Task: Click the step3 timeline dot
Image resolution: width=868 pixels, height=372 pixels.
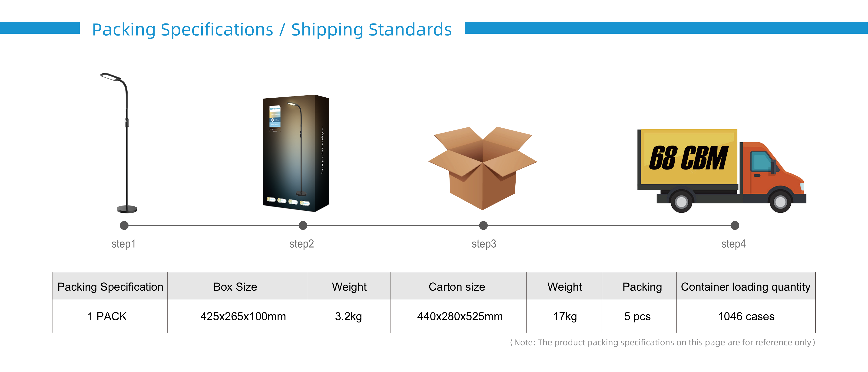Action: point(483,226)
